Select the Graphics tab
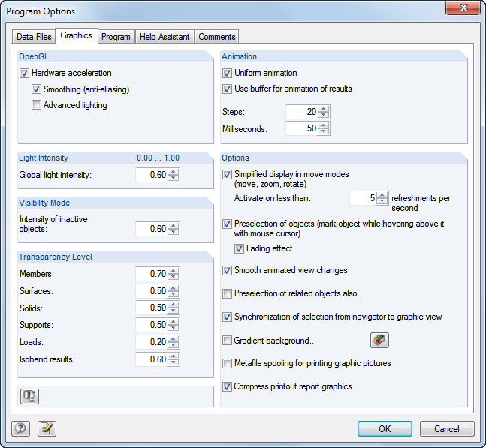This screenshot has width=486, height=448. point(77,35)
